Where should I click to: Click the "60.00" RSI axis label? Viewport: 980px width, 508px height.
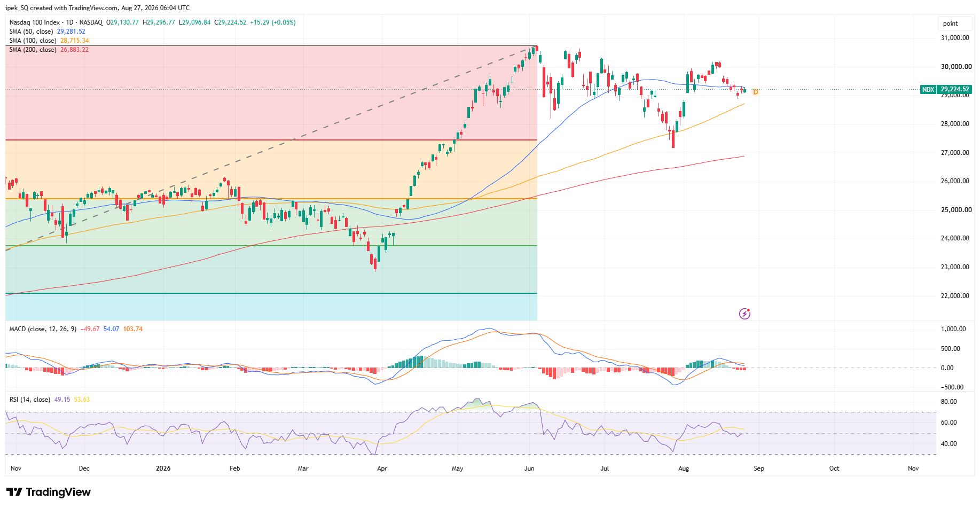[x=949, y=423]
